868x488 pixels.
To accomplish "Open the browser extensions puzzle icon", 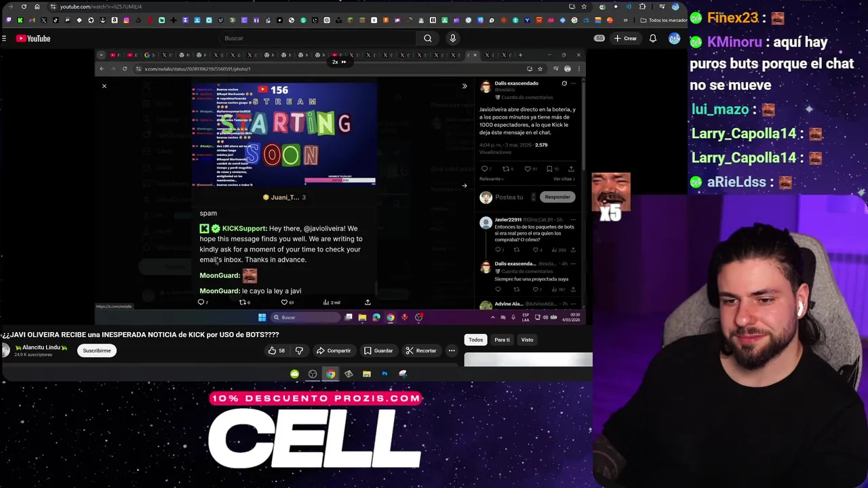I will tap(642, 7).
